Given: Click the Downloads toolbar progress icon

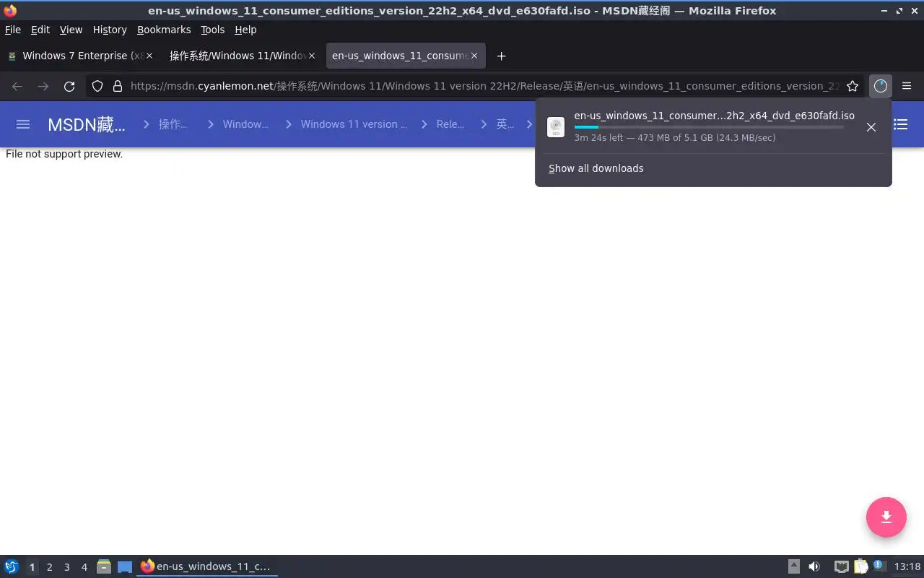Looking at the screenshot, I should tap(880, 86).
